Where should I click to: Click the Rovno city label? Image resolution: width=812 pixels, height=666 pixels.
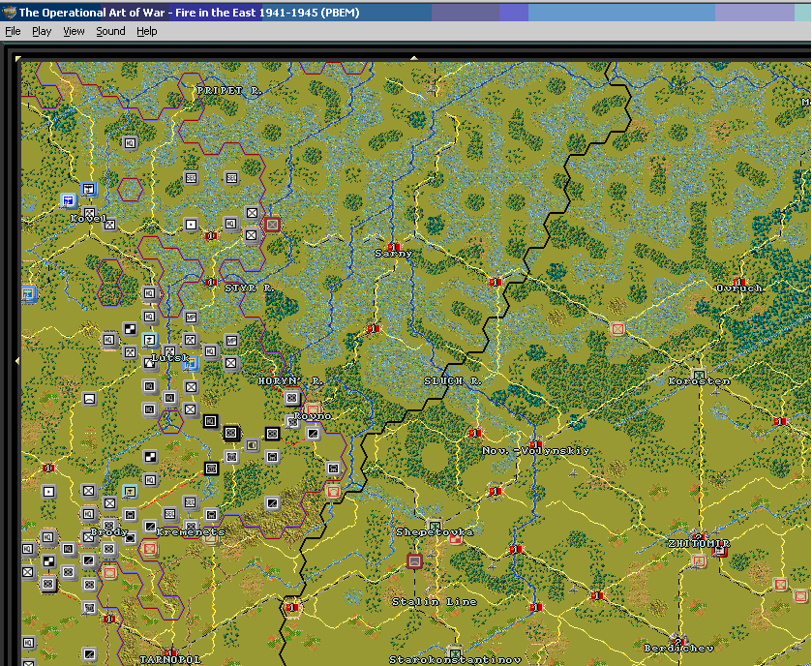[313, 416]
